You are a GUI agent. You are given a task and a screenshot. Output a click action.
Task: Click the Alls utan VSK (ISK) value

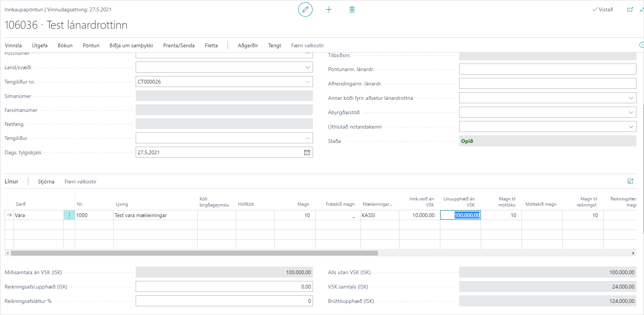pyautogui.click(x=548, y=272)
